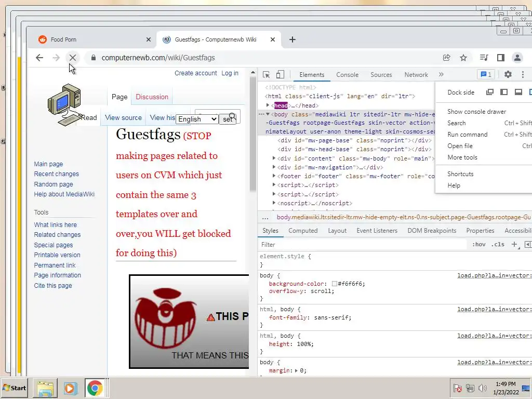Click the View source link
This screenshot has height=399, width=532.
pyautogui.click(x=123, y=118)
